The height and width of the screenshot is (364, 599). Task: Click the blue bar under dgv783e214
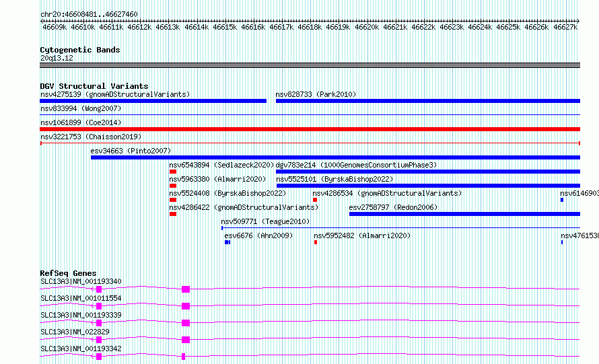[x=428, y=172]
